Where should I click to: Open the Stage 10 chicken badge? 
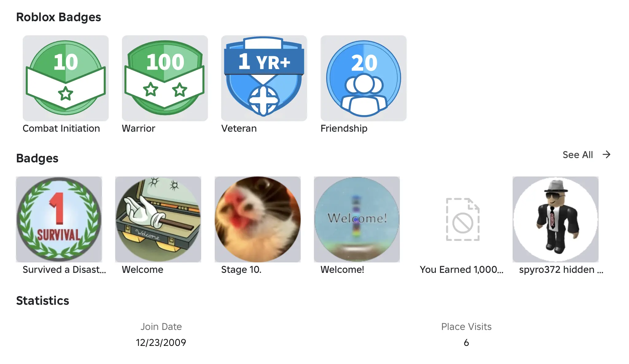click(258, 219)
